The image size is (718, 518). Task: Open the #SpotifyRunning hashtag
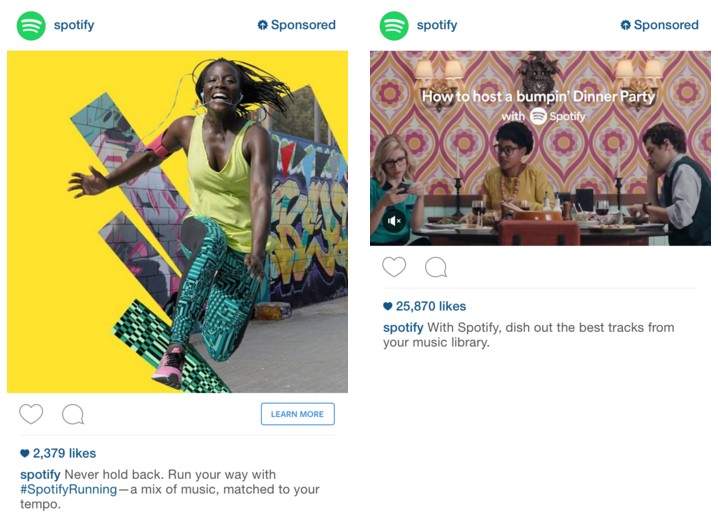click(68, 489)
